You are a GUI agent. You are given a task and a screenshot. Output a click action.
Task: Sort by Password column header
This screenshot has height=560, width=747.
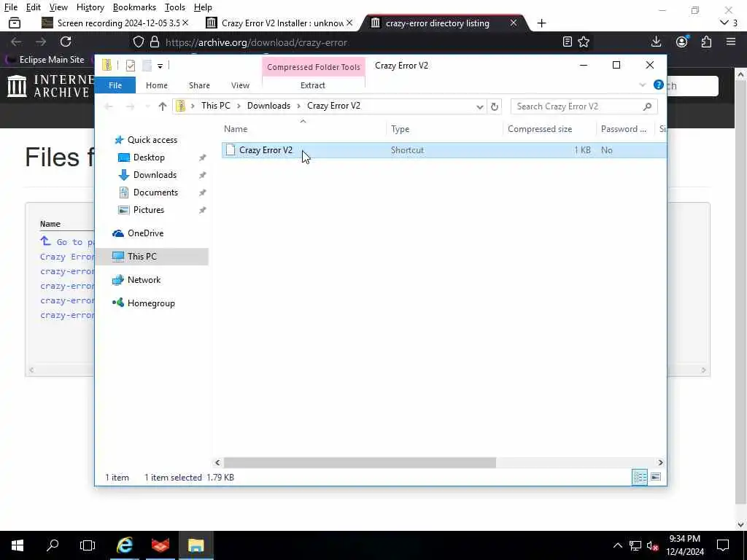click(x=626, y=129)
